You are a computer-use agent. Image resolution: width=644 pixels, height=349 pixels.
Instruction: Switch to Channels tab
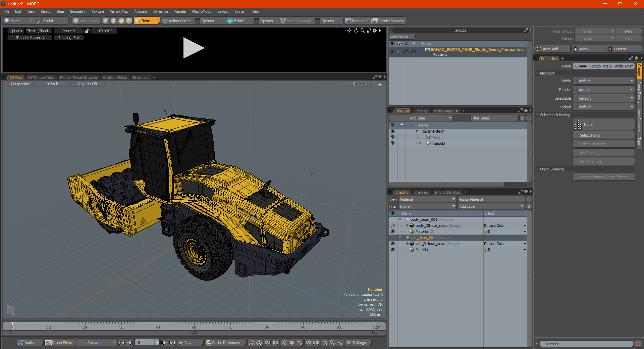point(422,192)
